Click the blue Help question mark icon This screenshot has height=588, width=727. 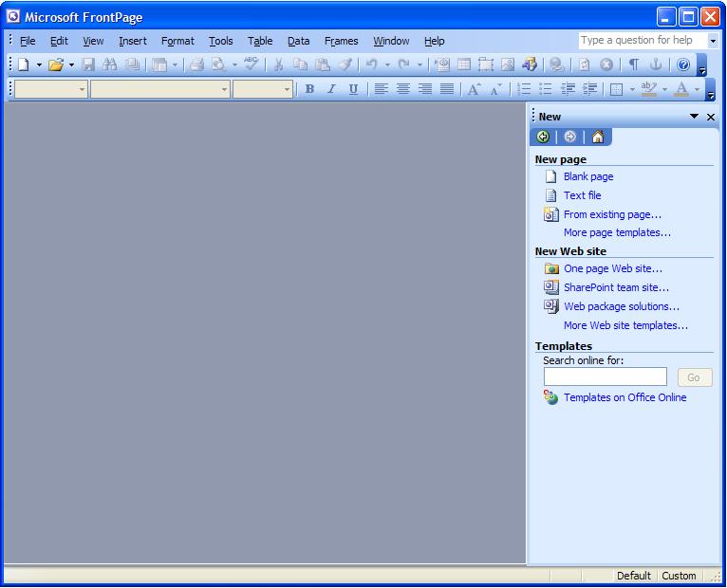click(683, 64)
